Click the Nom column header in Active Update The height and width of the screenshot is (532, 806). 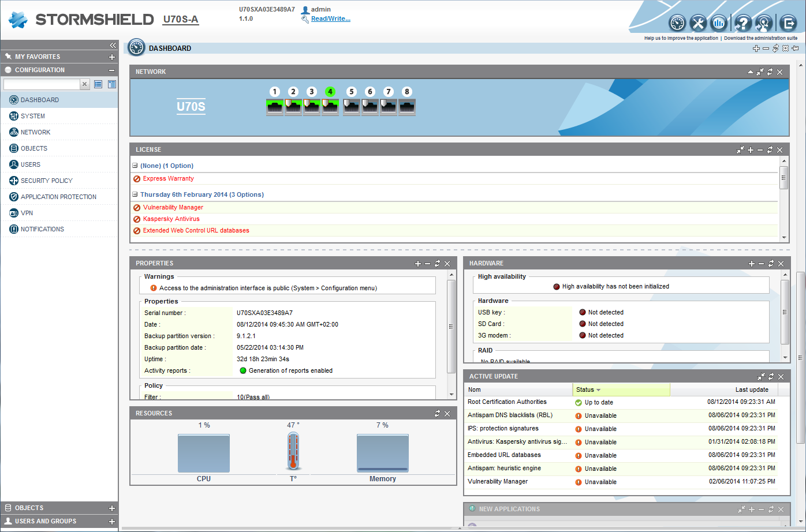pos(518,390)
